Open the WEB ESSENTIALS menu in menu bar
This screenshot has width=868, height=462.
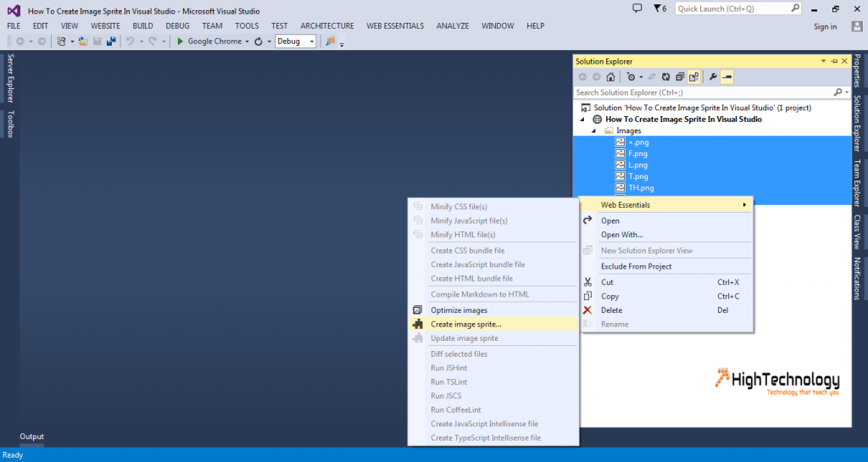click(395, 26)
